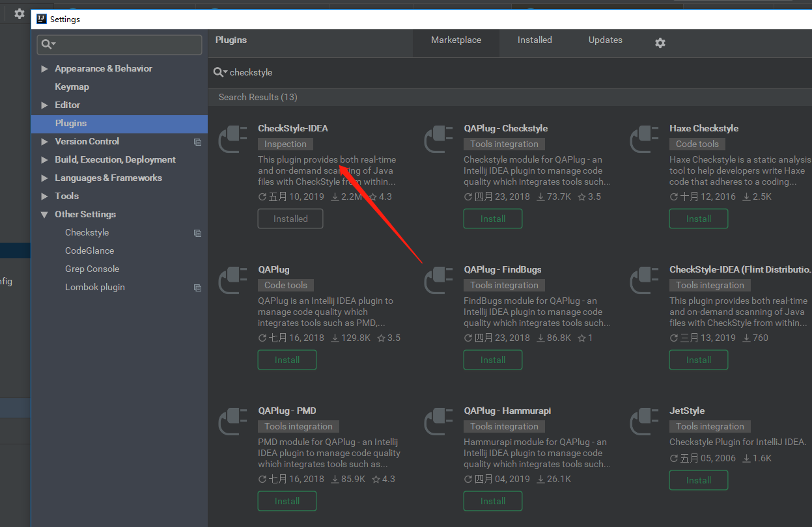This screenshot has height=527, width=812.
Task: Click the settings search magnifier icon
Action: (x=48, y=44)
